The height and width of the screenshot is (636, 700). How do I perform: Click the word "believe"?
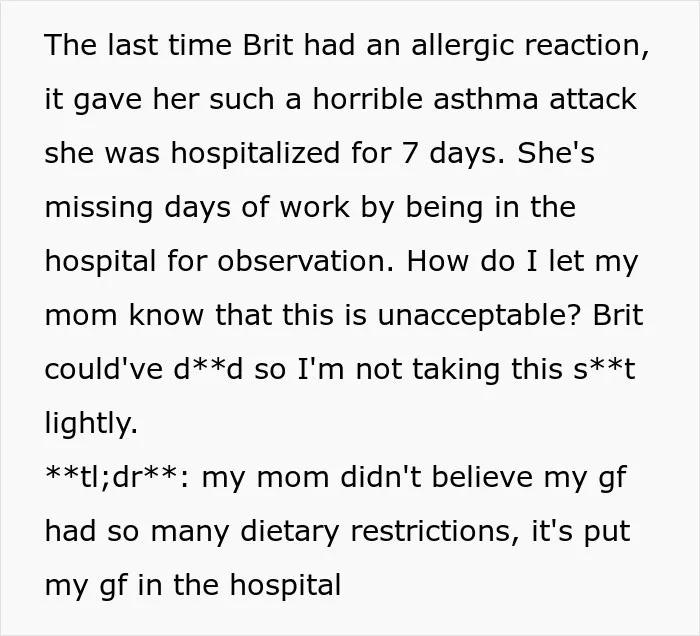click(x=482, y=477)
